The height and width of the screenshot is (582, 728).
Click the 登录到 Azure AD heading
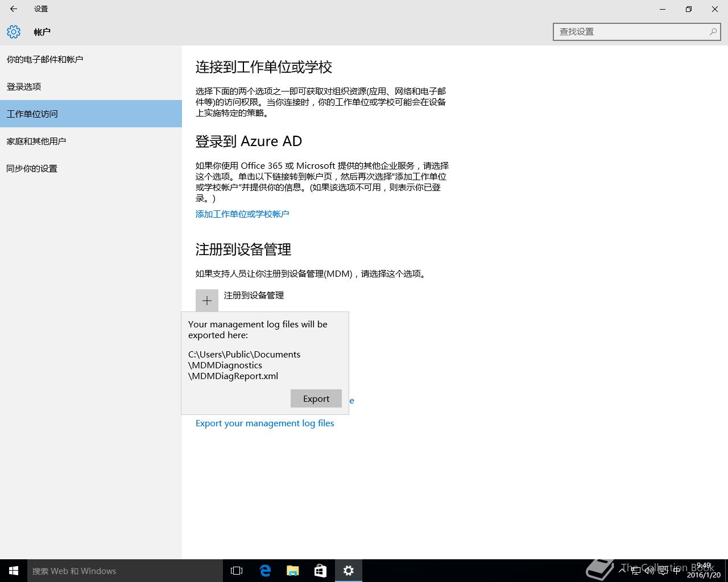pos(249,141)
